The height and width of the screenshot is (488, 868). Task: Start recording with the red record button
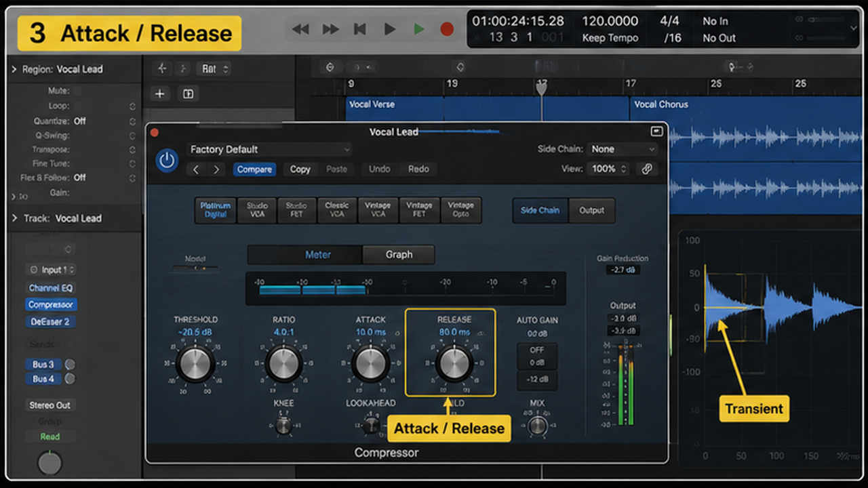[x=447, y=29]
